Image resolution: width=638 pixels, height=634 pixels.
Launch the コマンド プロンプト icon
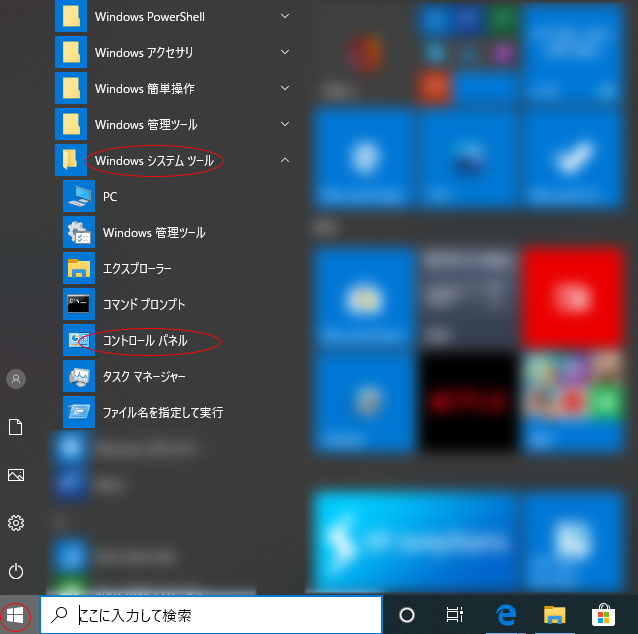(79, 304)
